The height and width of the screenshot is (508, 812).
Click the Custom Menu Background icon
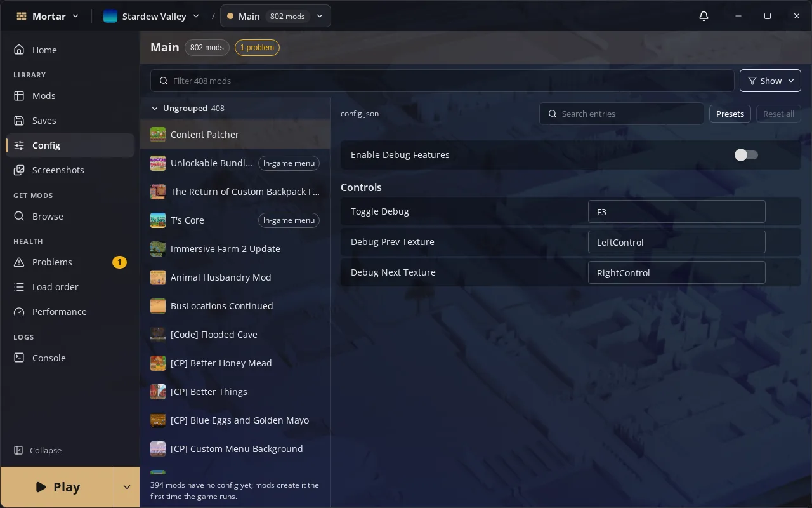(x=158, y=449)
